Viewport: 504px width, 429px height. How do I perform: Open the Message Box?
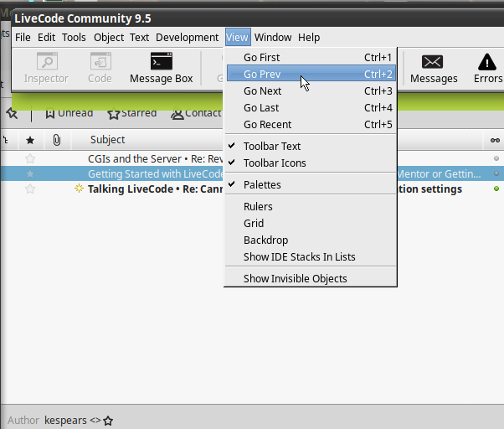pyautogui.click(x=161, y=68)
